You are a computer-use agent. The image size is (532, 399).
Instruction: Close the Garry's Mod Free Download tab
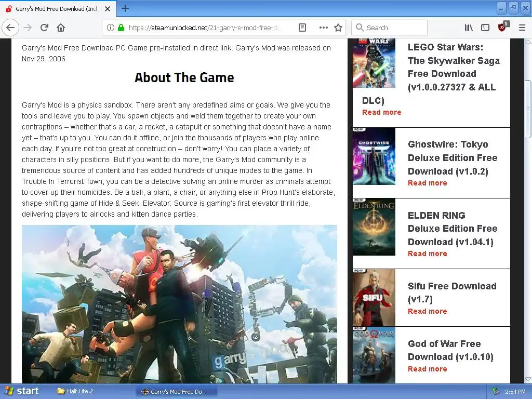click(108, 9)
